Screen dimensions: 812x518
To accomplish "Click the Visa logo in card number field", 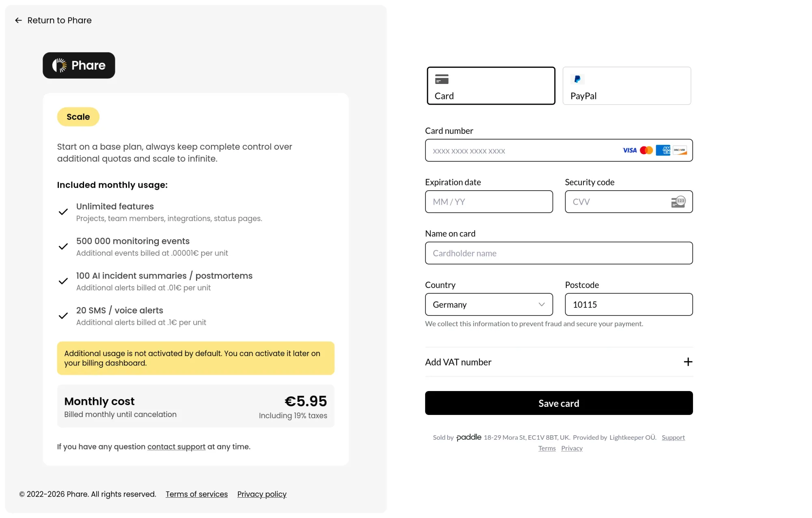I will (x=630, y=150).
